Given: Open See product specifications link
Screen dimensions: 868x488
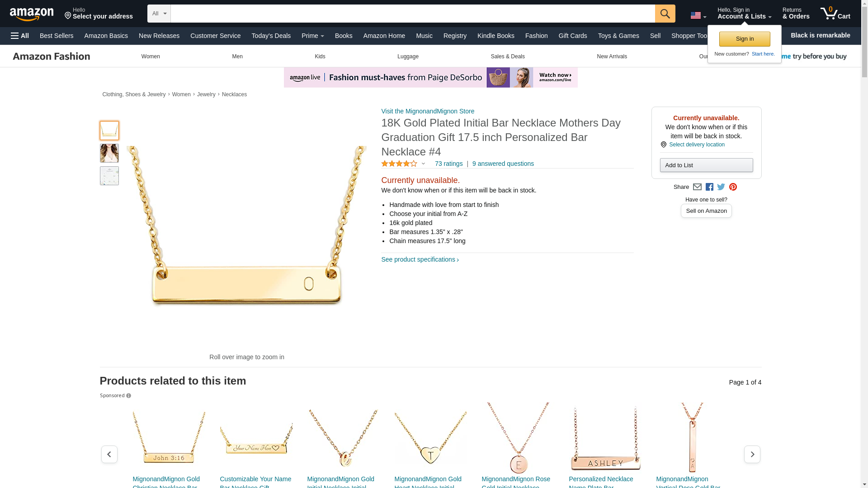Looking at the screenshot, I should (x=420, y=259).
